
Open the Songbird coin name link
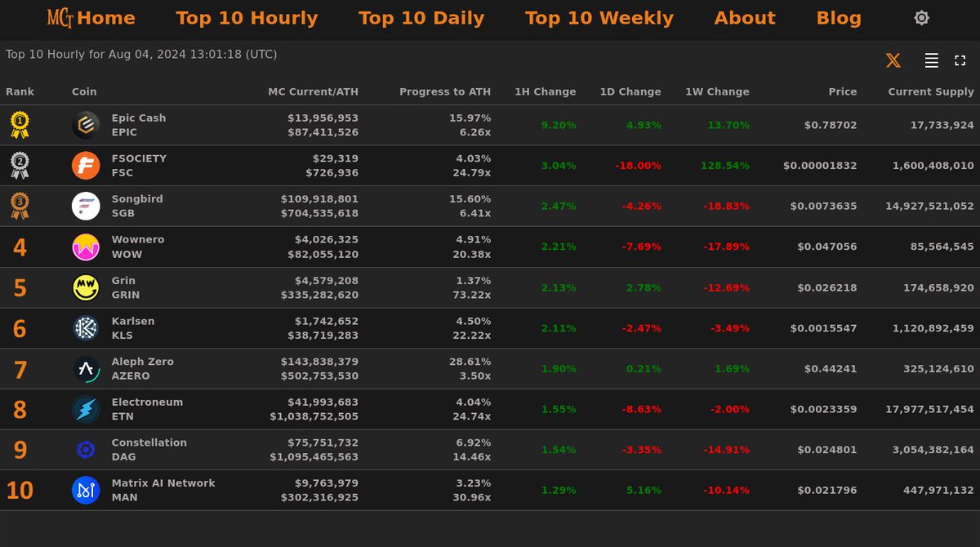coord(137,198)
